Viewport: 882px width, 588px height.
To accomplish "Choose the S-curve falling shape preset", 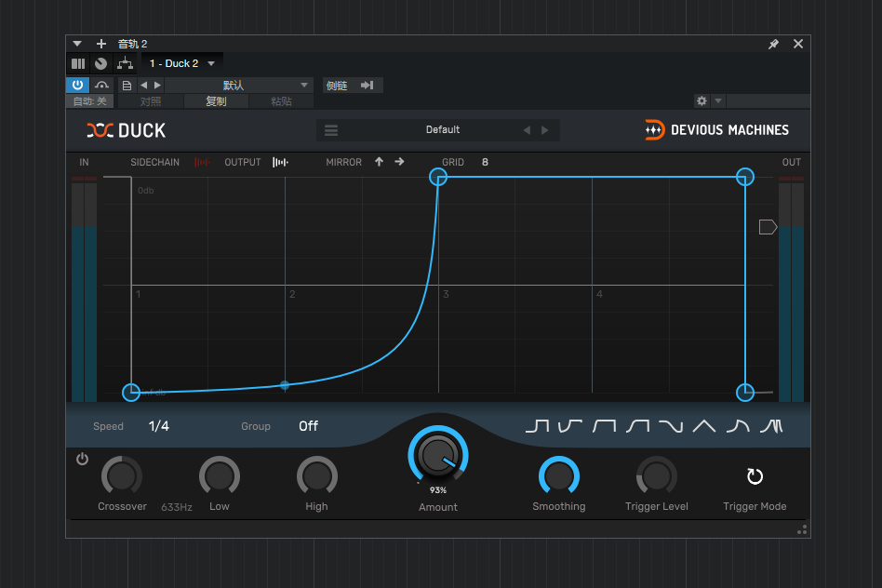I will [x=671, y=426].
